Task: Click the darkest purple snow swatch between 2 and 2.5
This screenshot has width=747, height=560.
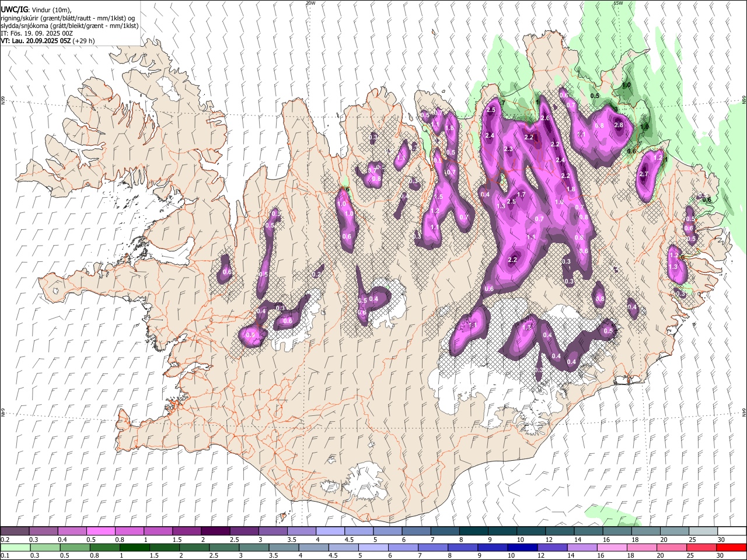Action: tap(215, 531)
